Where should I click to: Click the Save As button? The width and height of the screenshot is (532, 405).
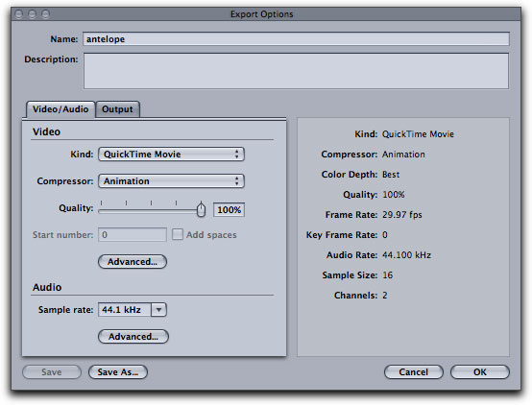(x=118, y=372)
